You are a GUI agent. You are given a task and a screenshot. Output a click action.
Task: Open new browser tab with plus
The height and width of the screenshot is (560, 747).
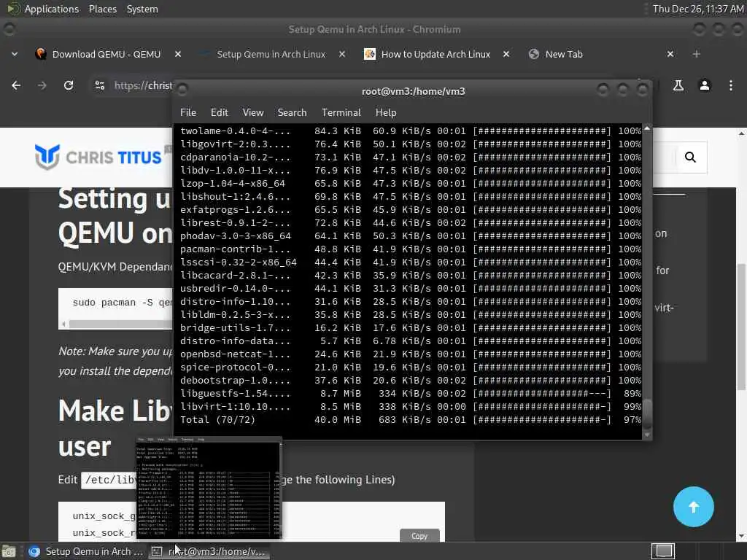[696, 54]
